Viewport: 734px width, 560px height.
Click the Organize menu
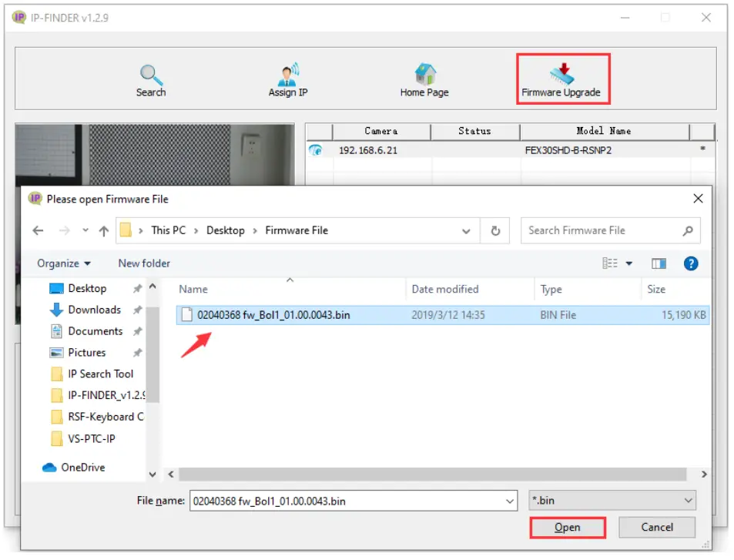pos(62,263)
